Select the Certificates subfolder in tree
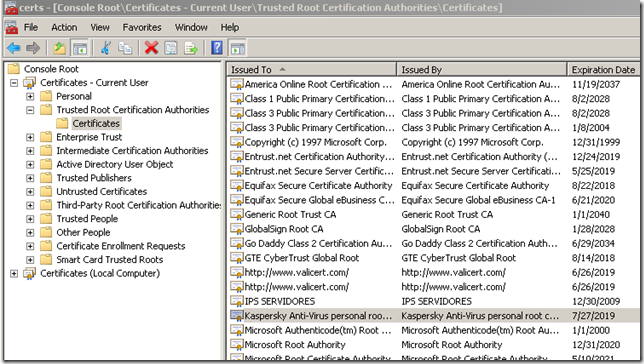The height and width of the screenshot is (364, 644). 96,123
